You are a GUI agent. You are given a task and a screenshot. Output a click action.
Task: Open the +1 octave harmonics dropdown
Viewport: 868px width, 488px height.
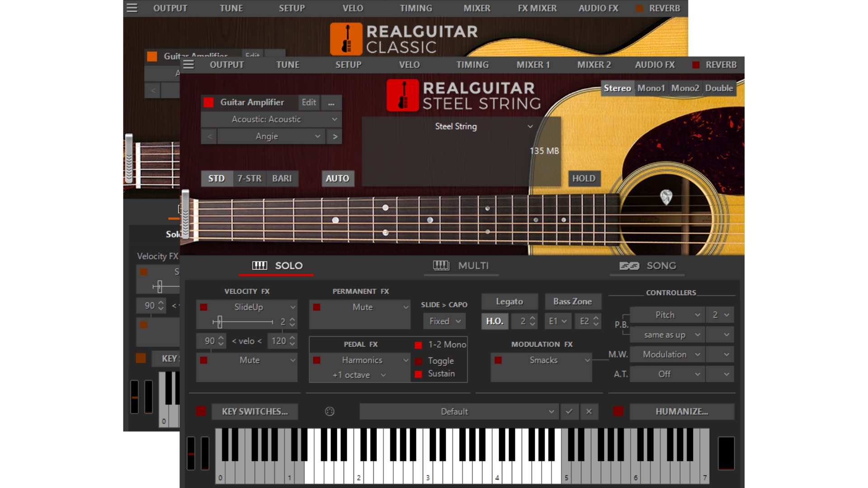tap(359, 375)
